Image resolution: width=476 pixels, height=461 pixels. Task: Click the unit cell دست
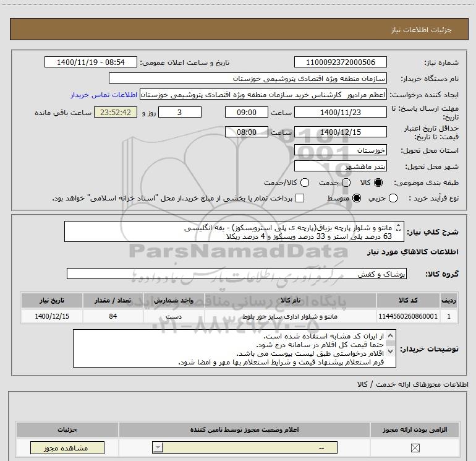pos(174,316)
